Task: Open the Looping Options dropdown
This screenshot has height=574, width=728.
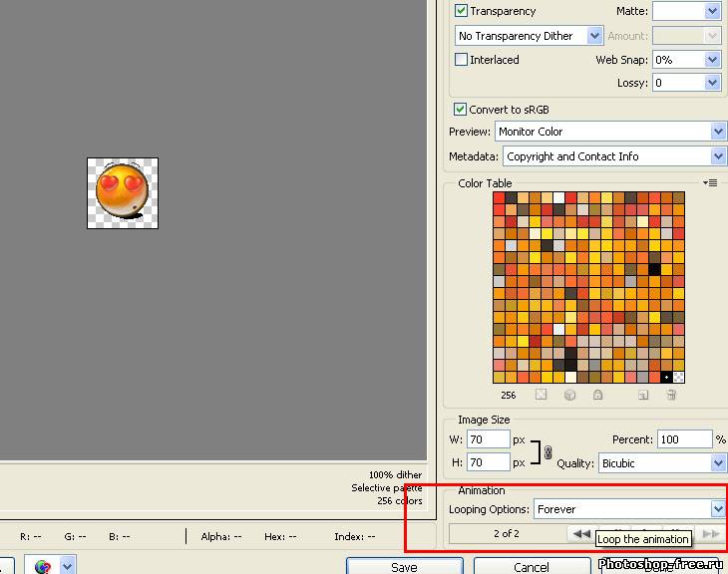Action: (x=717, y=509)
